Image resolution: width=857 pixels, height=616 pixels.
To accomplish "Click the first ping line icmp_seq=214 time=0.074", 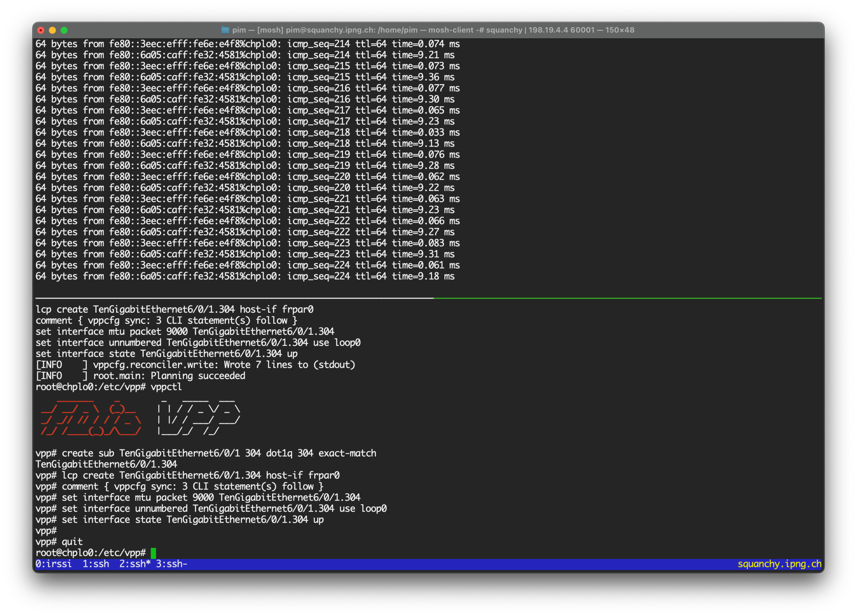I will tap(247, 44).
